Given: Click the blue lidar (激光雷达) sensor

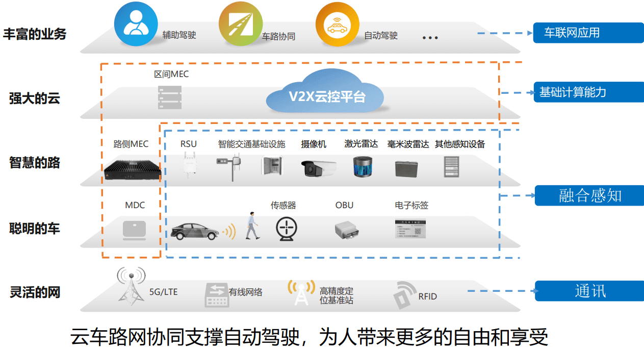Looking at the screenshot, I should click(x=364, y=167).
